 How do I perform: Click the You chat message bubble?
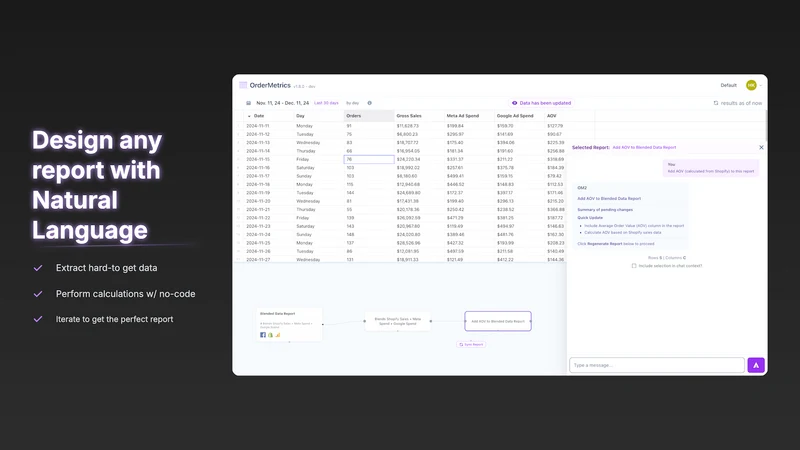(711, 168)
